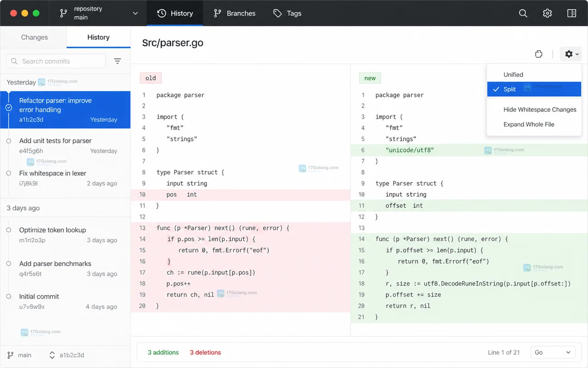Select the Add parser benchmarks commit
The width and height of the screenshot is (588, 368).
(x=65, y=268)
